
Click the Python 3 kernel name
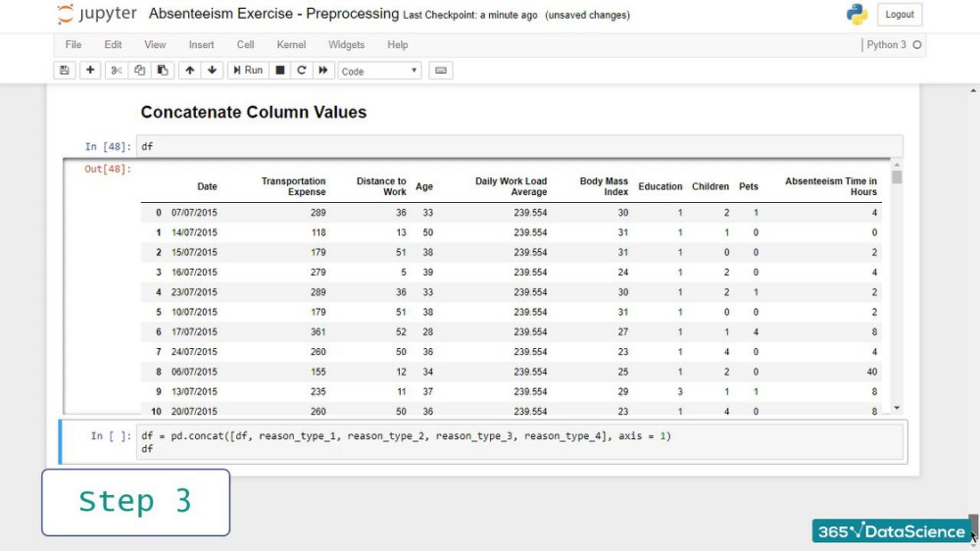[x=886, y=45]
